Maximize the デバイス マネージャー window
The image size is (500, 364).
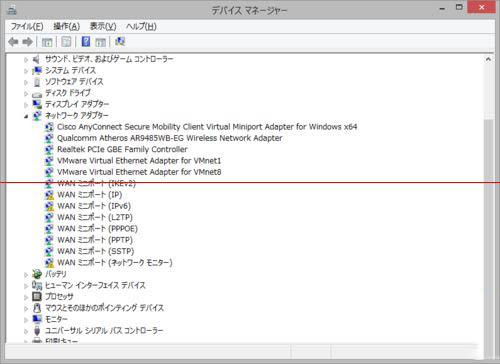click(x=459, y=7)
